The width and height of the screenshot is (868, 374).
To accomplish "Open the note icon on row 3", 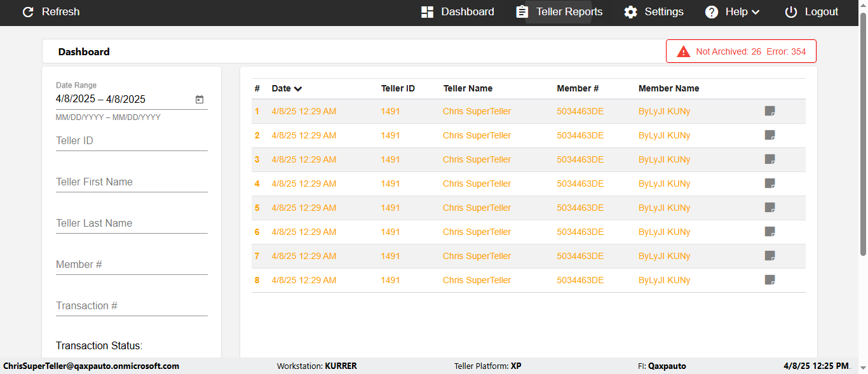I will (x=770, y=159).
